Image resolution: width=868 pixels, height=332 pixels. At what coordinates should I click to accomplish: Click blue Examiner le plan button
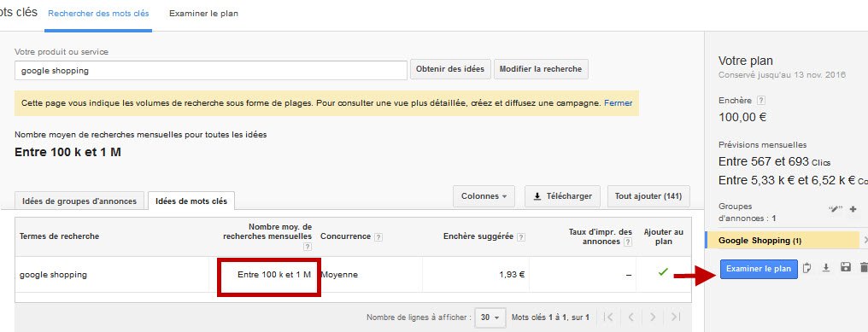[x=759, y=269]
